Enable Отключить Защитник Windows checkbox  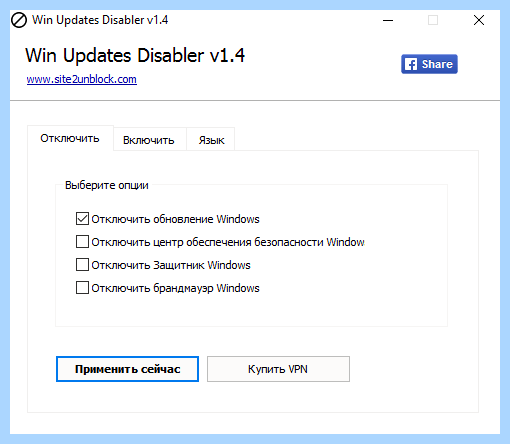82,265
